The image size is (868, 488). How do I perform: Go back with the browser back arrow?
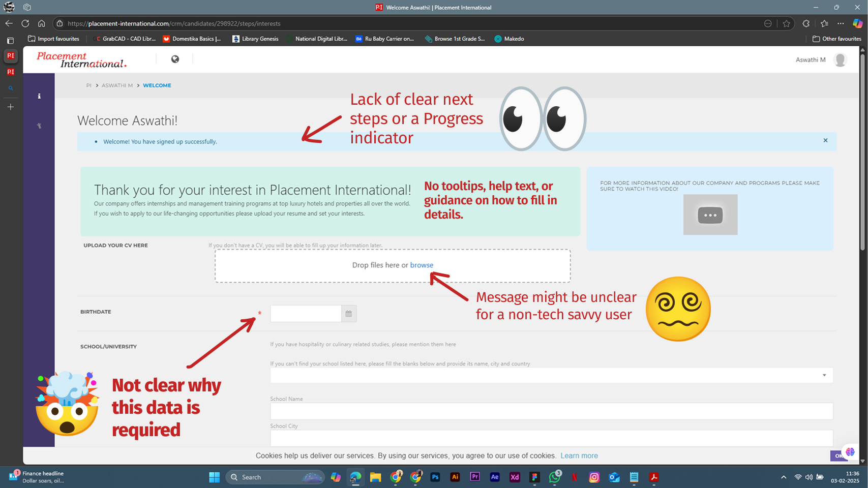(x=9, y=23)
